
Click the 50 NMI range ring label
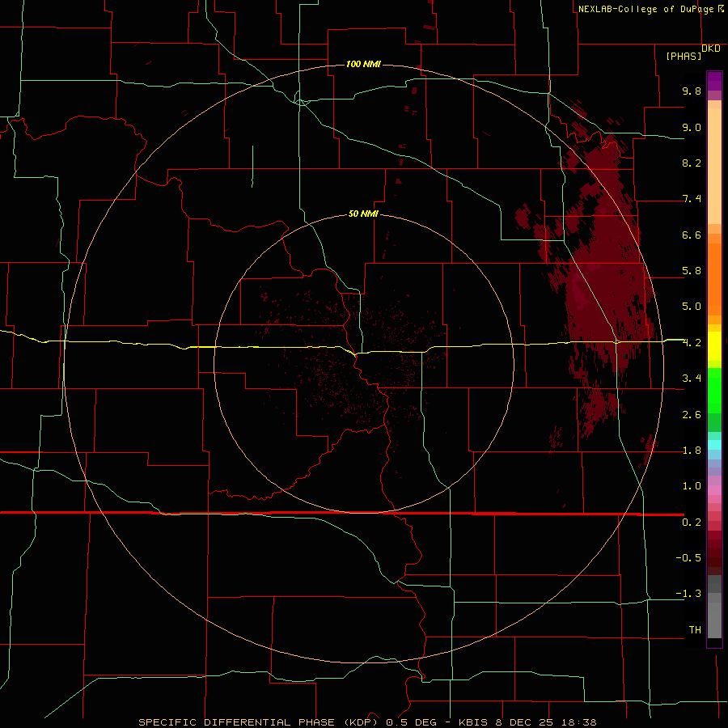click(x=363, y=214)
